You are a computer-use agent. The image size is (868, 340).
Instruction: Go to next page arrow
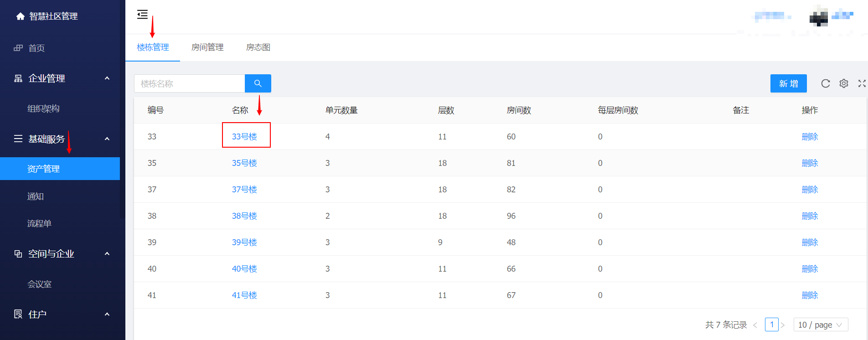pyautogui.click(x=783, y=325)
